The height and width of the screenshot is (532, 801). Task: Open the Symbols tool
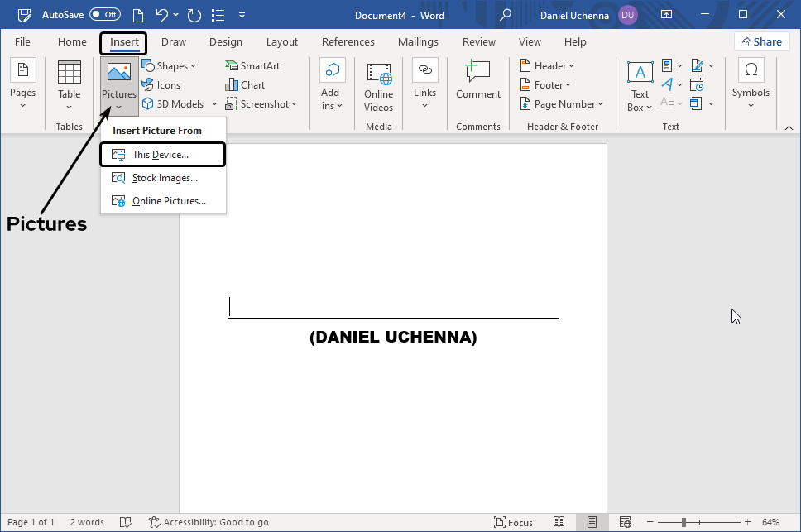[751, 79]
